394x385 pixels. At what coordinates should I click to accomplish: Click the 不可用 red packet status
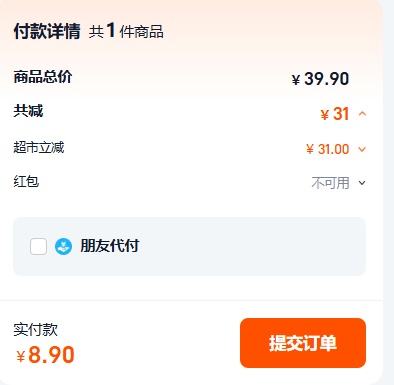[x=330, y=183]
